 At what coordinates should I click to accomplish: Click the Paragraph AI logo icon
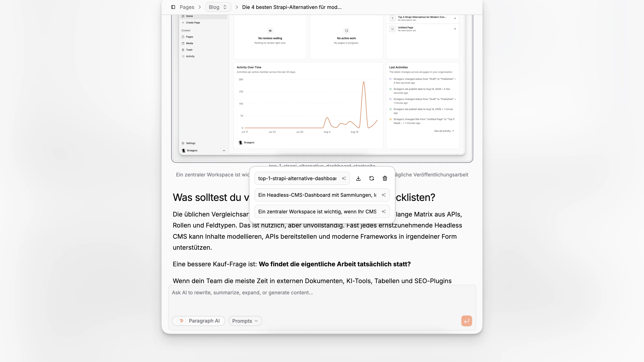(181, 321)
